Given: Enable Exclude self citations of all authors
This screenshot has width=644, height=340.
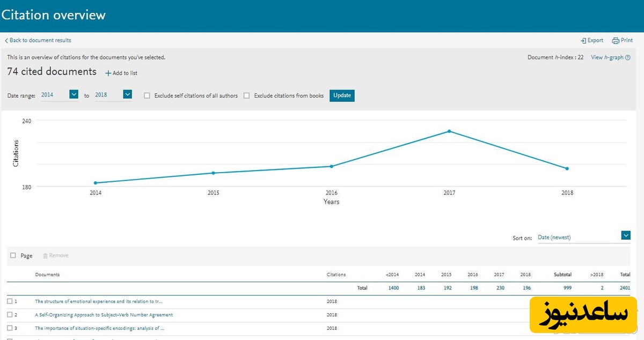Looking at the screenshot, I should coord(147,96).
